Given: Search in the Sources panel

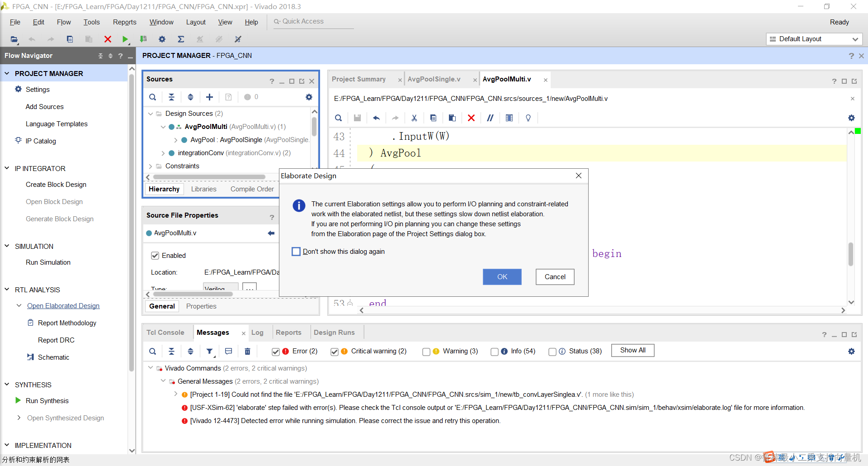Looking at the screenshot, I should click(153, 97).
